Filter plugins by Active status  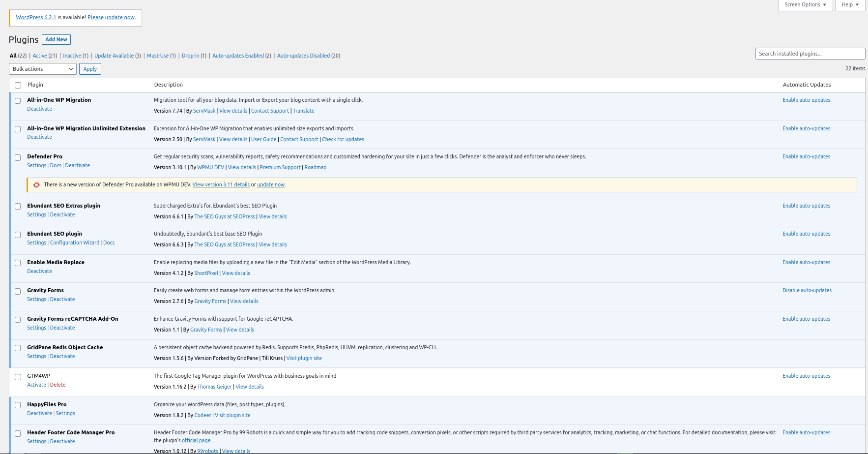click(x=40, y=56)
